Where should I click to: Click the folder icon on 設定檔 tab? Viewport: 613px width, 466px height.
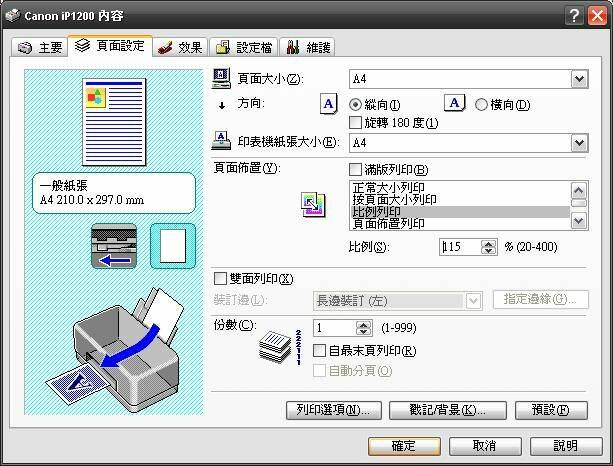[x=223, y=47]
